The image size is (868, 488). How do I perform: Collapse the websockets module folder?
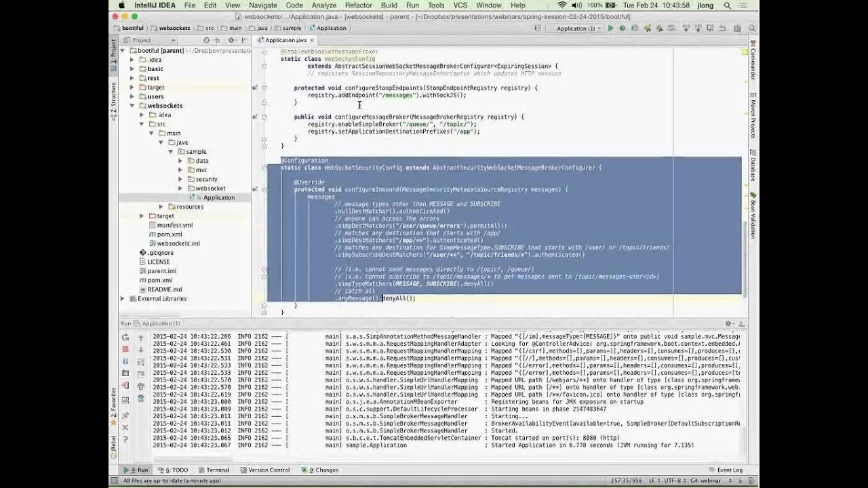point(132,106)
